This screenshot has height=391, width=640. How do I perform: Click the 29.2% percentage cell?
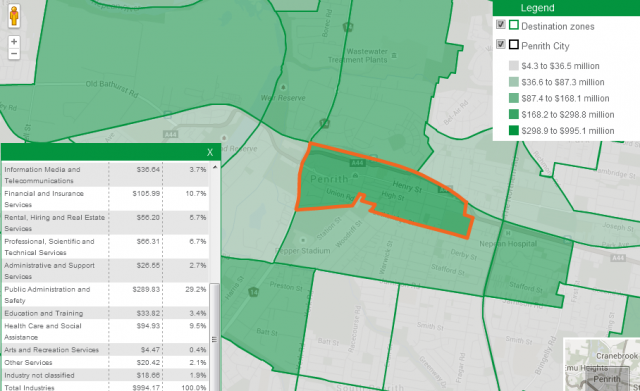(x=196, y=289)
